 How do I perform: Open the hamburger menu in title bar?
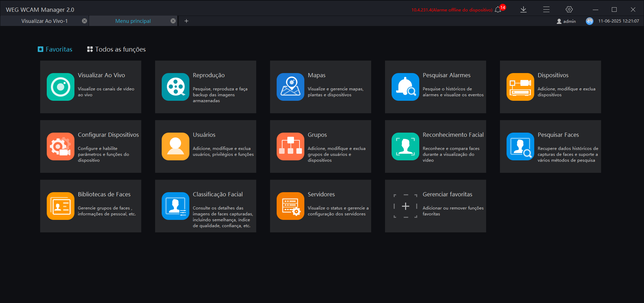pyautogui.click(x=546, y=10)
